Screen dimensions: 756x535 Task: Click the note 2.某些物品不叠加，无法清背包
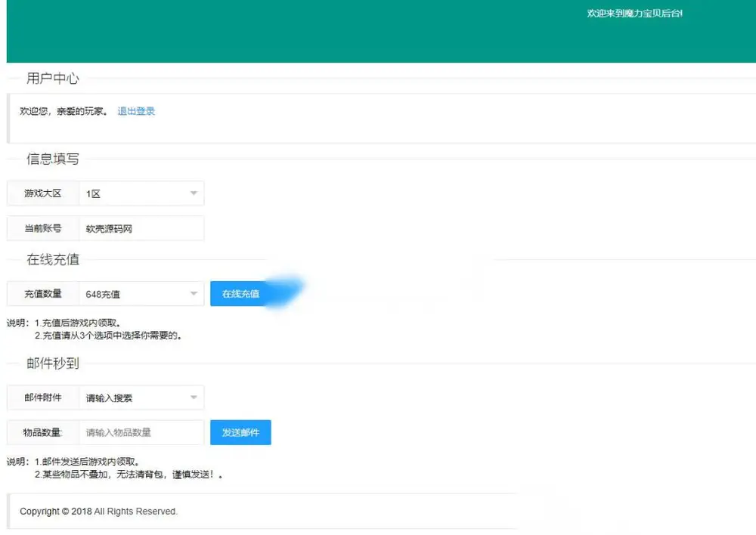click(129, 475)
